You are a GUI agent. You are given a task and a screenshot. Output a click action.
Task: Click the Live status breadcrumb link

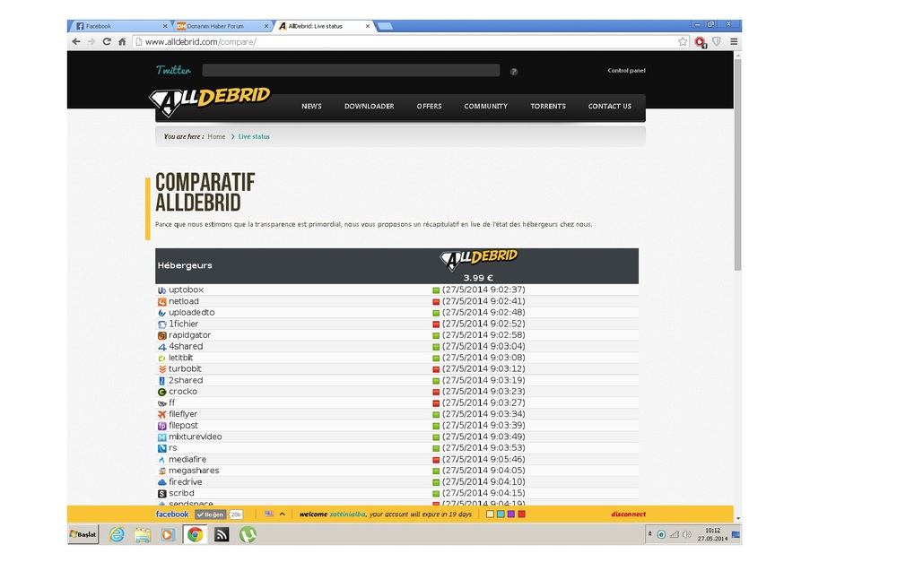[254, 136]
